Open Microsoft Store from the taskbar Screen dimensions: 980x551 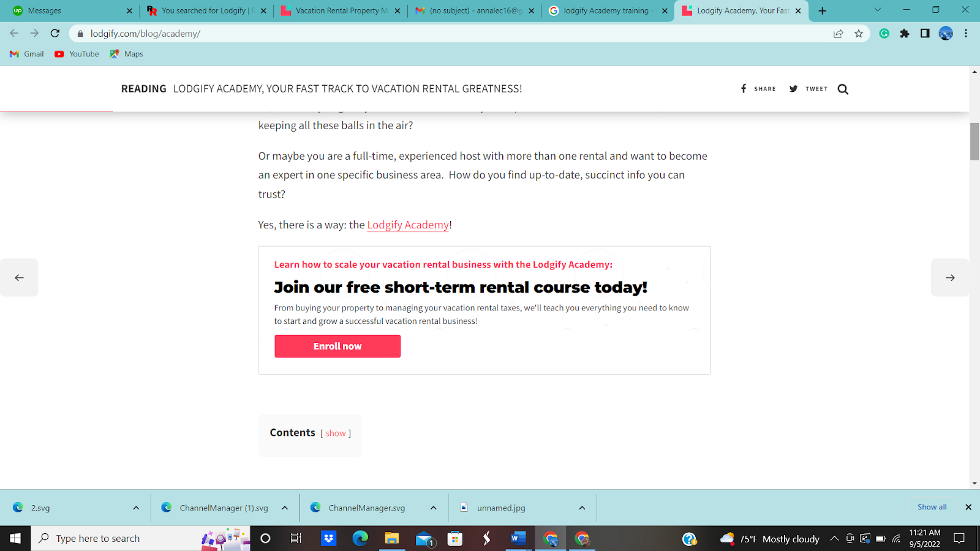click(454, 538)
